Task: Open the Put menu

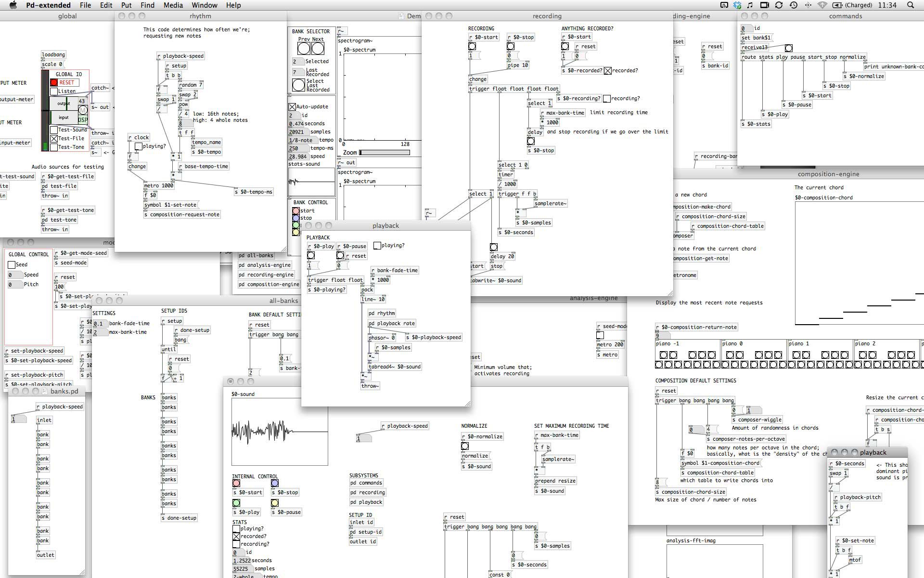Action: [x=126, y=5]
